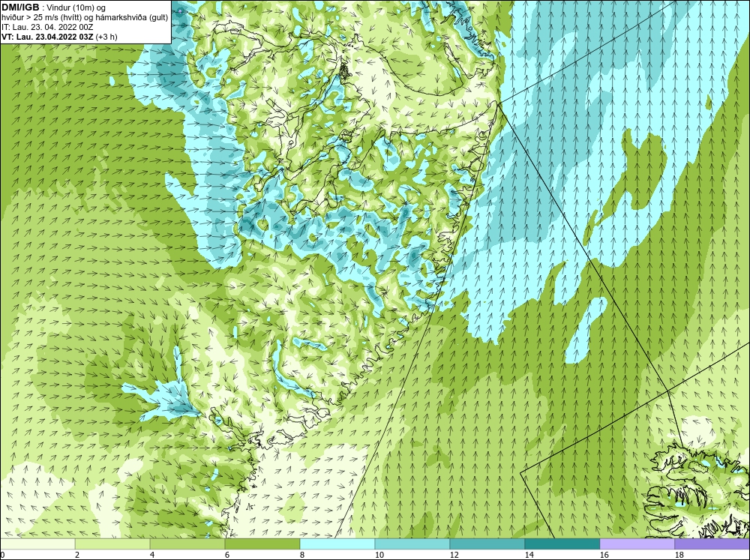Click legend tick label '6'
Viewport: 750px width, 560px height.
(x=226, y=555)
